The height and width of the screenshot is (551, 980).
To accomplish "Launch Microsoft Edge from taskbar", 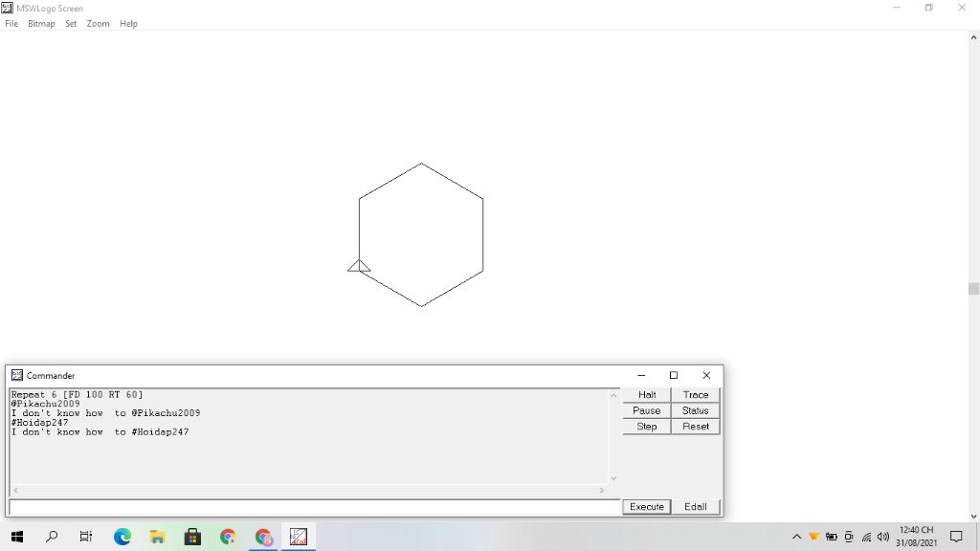I will coord(122,537).
